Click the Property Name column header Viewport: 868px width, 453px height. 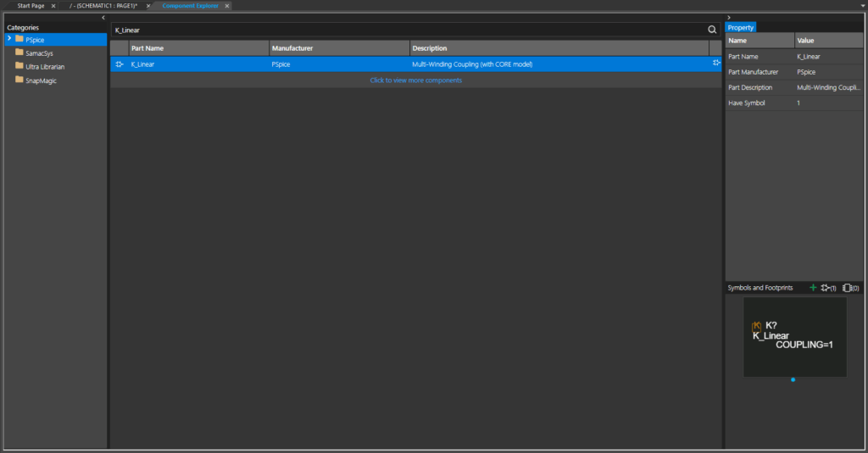click(x=760, y=41)
